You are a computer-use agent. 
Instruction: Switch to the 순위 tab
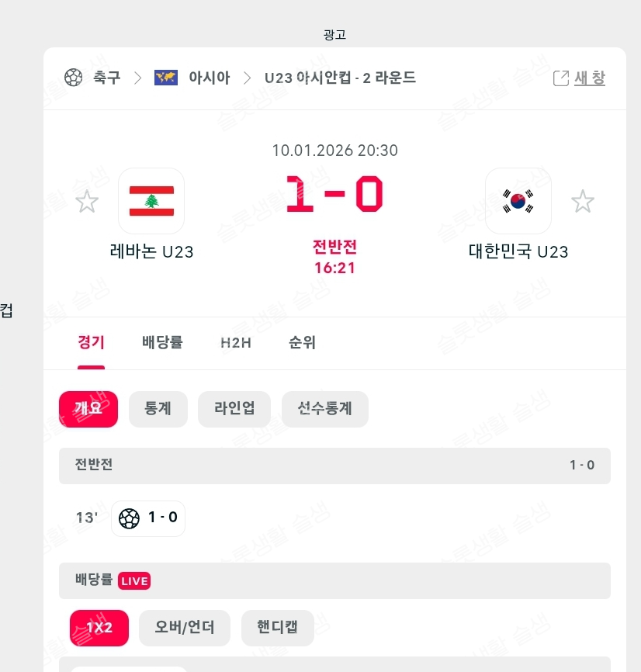tap(302, 342)
